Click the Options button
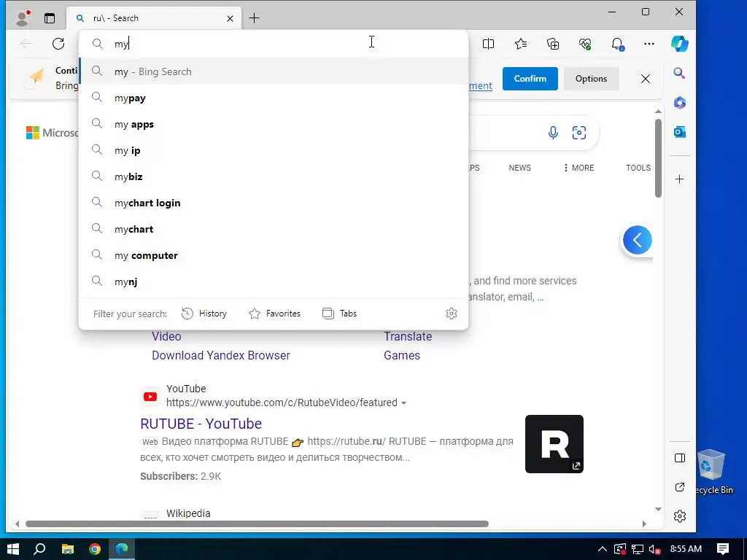Screen dimensions: 747x560 coord(591,79)
